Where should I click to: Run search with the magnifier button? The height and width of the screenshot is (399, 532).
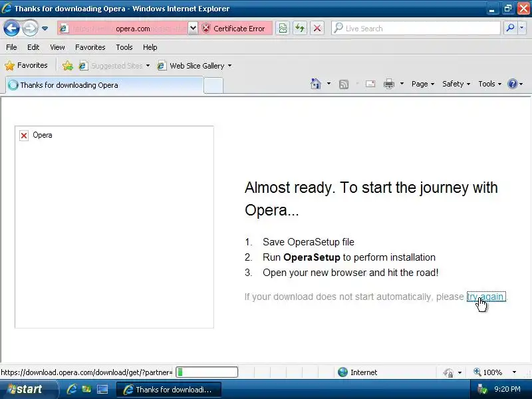pyautogui.click(x=510, y=28)
